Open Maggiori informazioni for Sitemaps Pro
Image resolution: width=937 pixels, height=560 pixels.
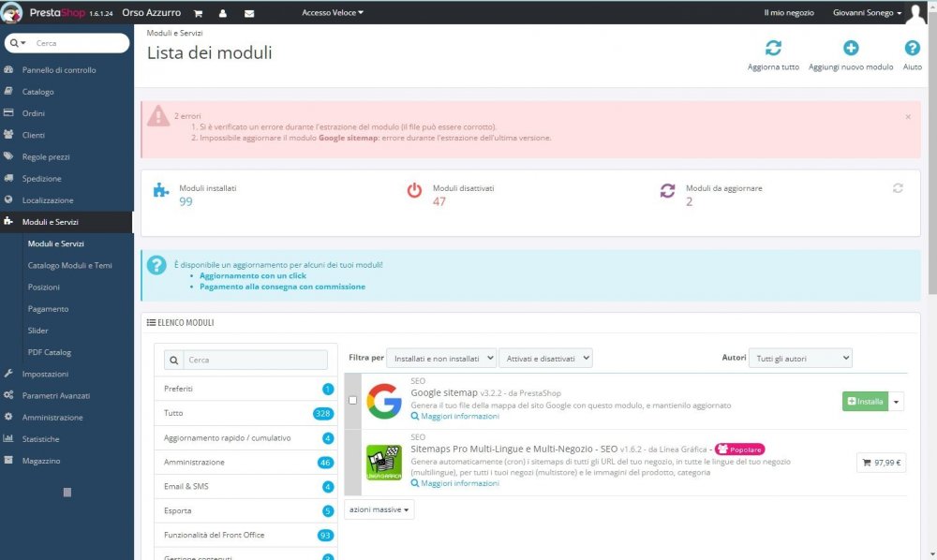(455, 483)
